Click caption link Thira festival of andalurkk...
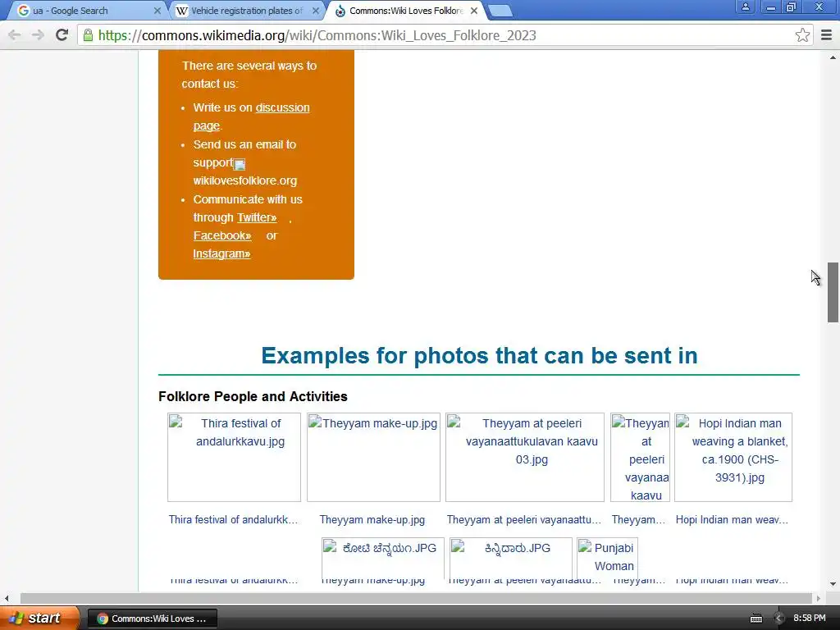Image resolution: width=840 pixels, height=630 pixels. pyautogui.click(x=233, y=519)
